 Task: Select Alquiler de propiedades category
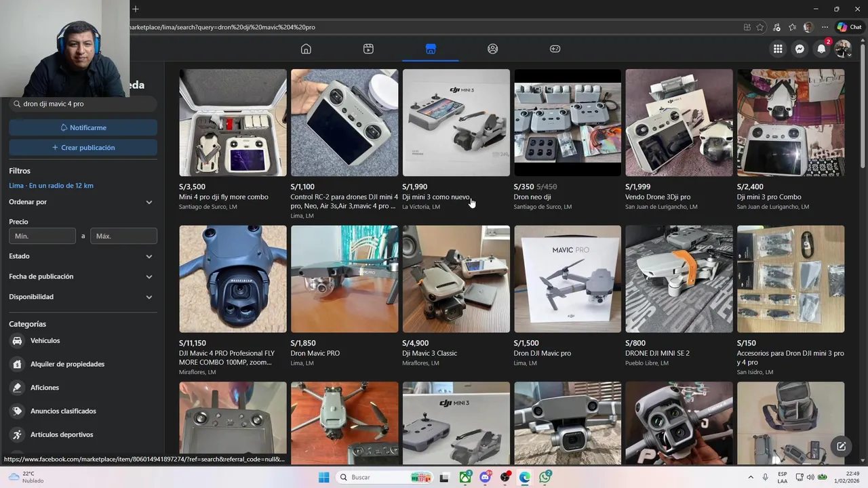[83, 364]
